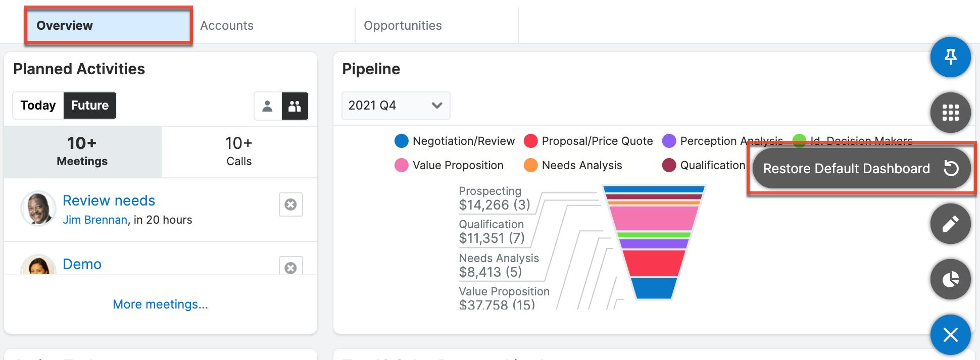Show the 10+ Calls list
This screenshot has height=360, width=980.
239,151
